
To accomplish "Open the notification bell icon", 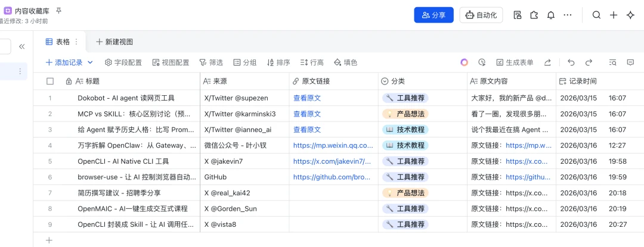I will (x=551, y=15).
